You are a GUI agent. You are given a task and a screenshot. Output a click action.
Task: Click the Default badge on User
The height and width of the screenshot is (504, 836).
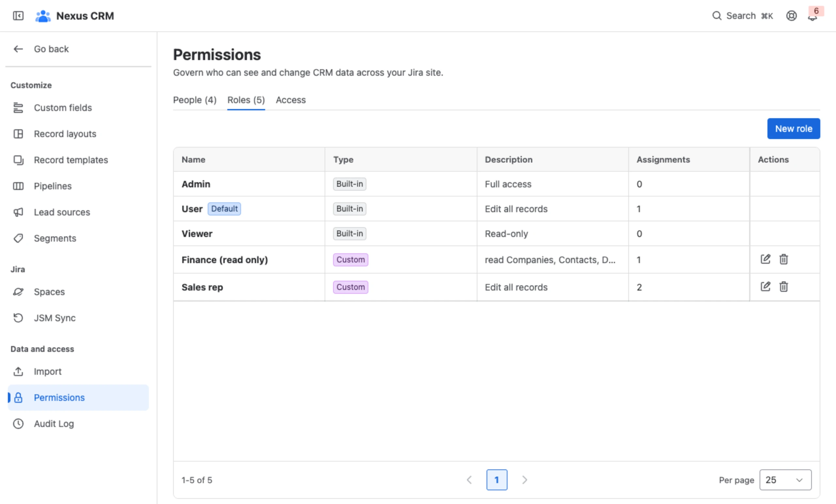pyautogui.click(x=224, y=209)
